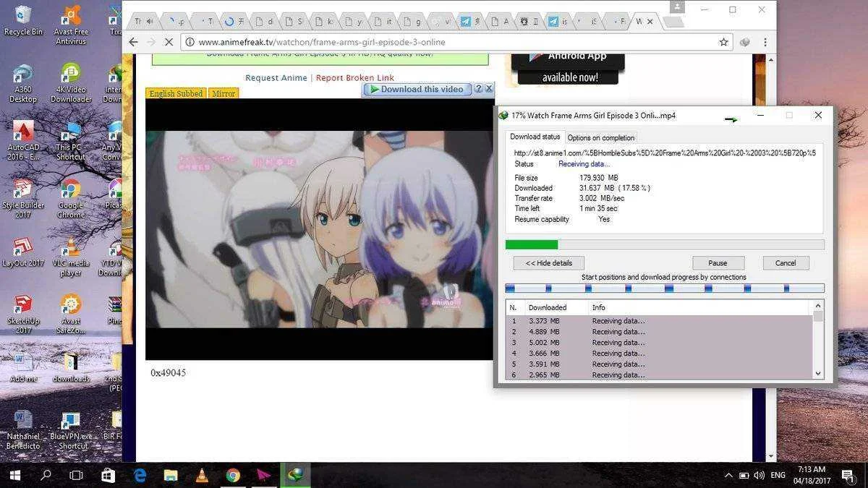
Task: Select the English Subbed video tab
Action: [176, 93]
